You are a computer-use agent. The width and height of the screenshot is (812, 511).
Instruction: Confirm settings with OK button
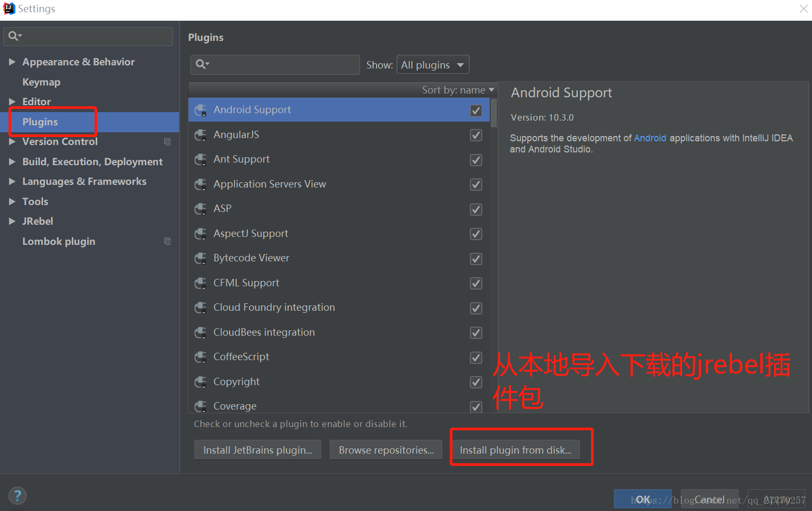pyautogui.click(x=643, y=499)
